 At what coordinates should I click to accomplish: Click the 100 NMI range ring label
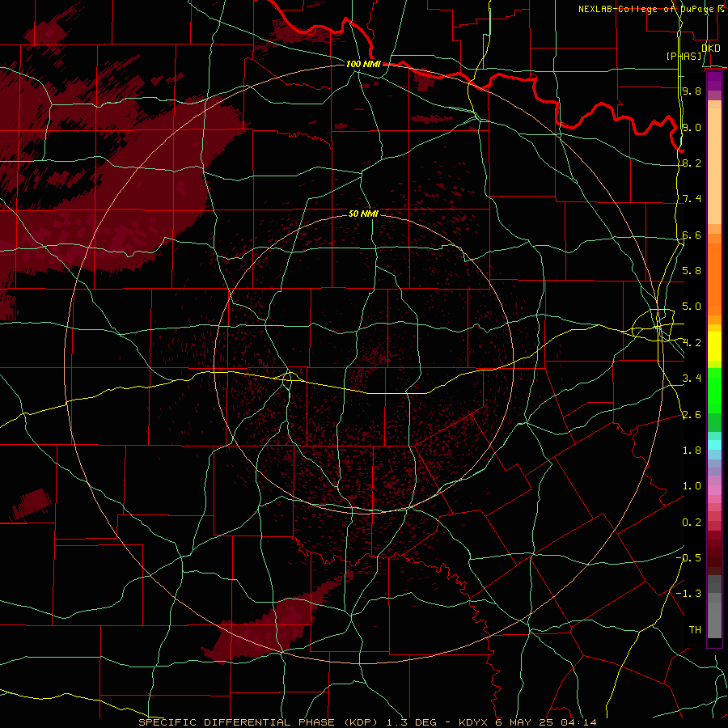coord(363,64)
